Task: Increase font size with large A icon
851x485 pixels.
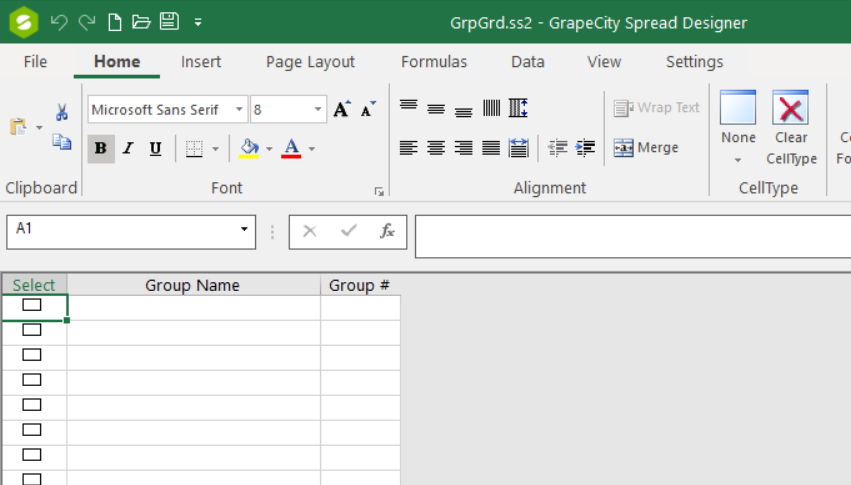Action: point(342,109)
